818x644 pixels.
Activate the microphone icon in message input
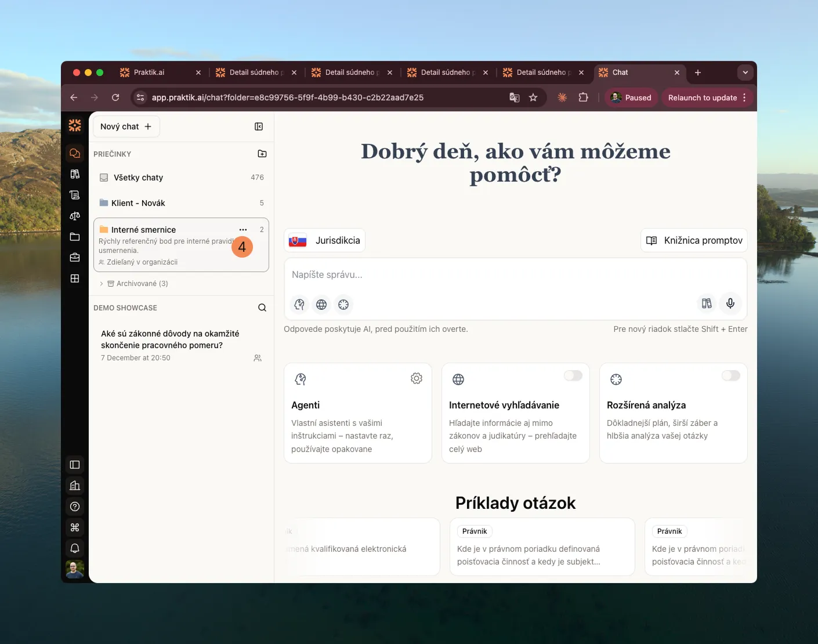(730, 303)
